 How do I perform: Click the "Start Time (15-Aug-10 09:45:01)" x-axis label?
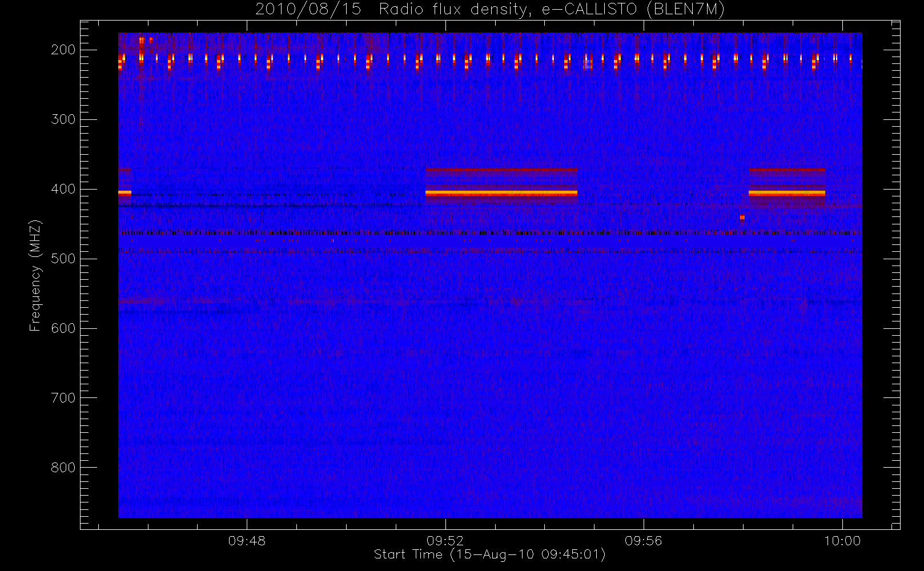pyautogui.click(x=489, y=554)
